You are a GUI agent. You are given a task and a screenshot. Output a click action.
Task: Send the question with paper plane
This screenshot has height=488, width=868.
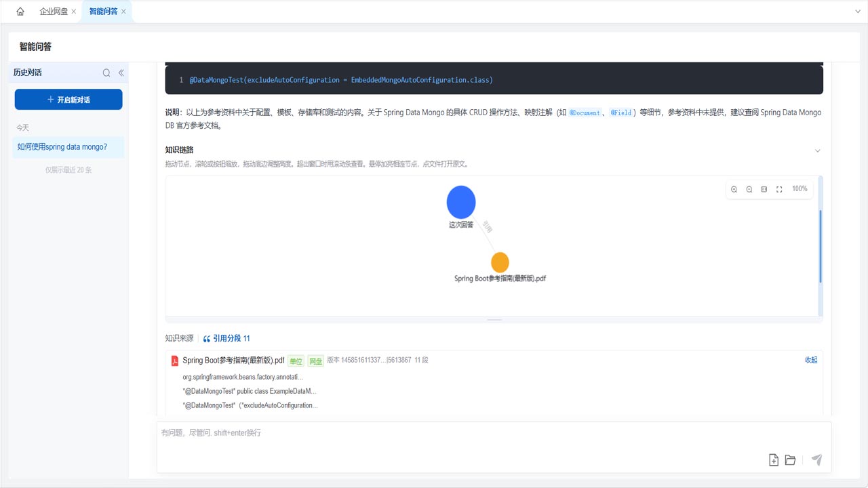click(817, 460)
